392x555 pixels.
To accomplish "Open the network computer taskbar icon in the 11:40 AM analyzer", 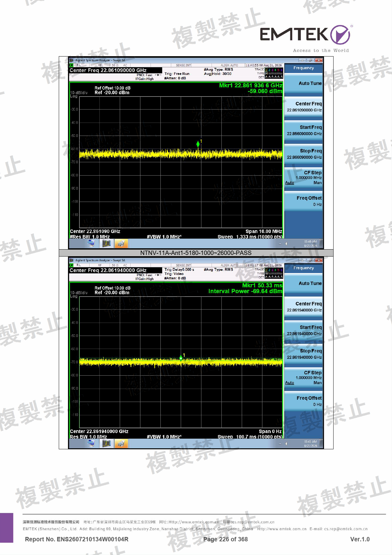I will coord(91,243).
